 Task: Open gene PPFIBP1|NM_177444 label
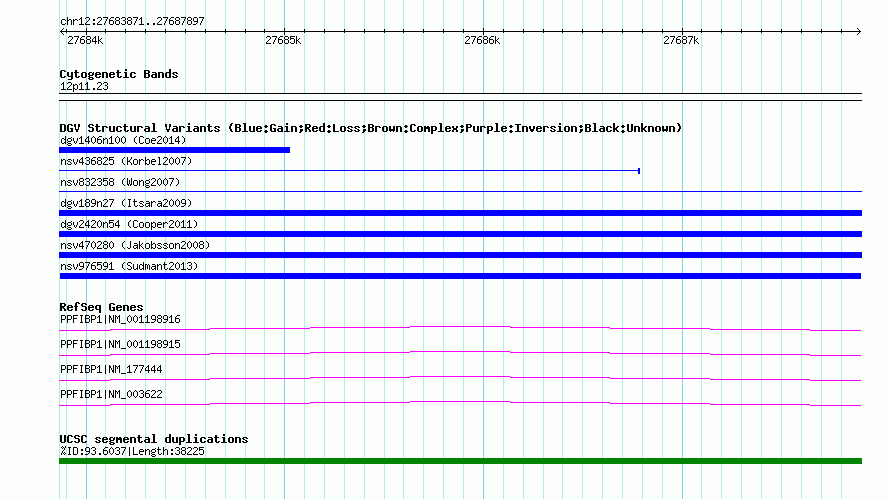click(x=111, y=369)
